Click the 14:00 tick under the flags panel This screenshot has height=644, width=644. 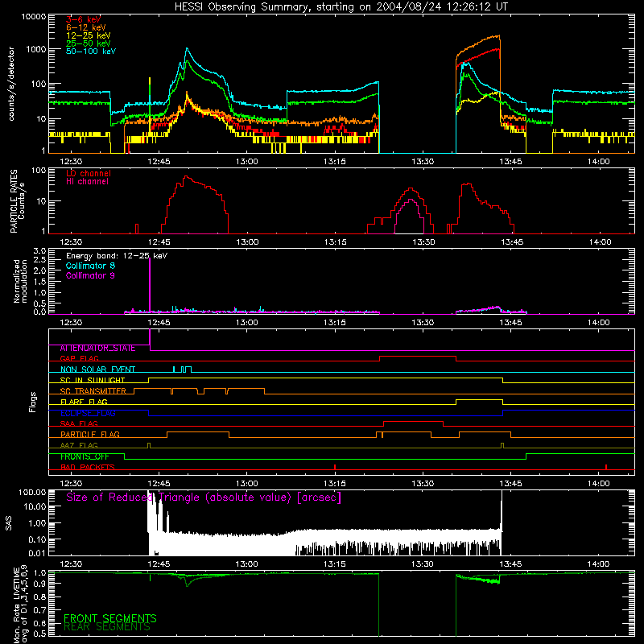pyautogui.click(x=599, y=484)
